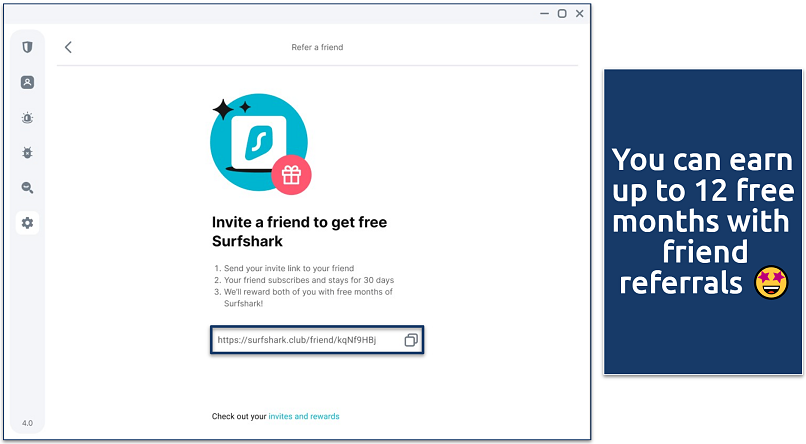Maximize the Surfshark window
The width and height of the screenshot is (806, 444).
coord(562,14)
